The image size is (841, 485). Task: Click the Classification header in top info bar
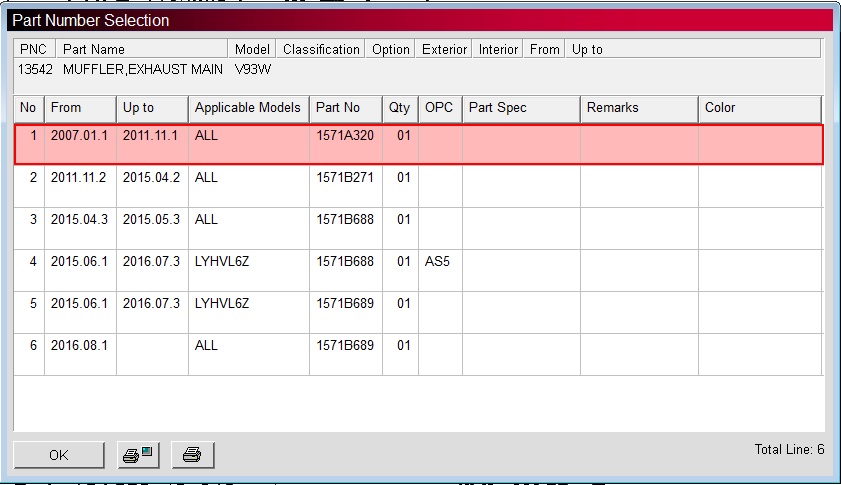coord(321,49)
